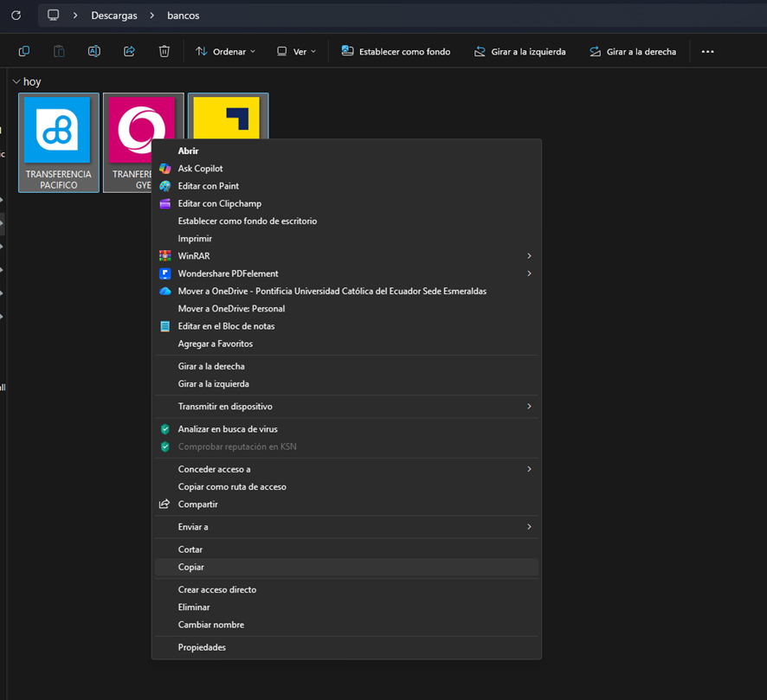The height and width of the screenshot is (700, 767).
Task: Click the Clipchamp icon in context menu
Action: (x=165, y=204)
